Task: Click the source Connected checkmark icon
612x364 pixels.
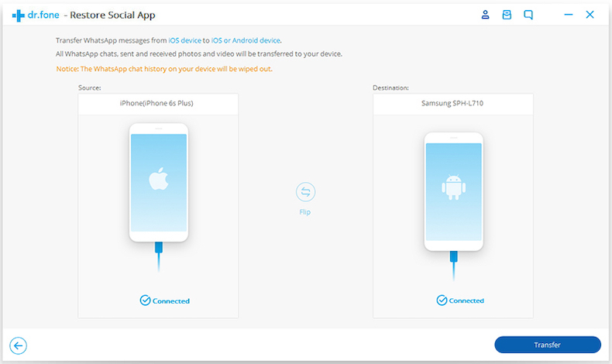Action: point(145,300)
